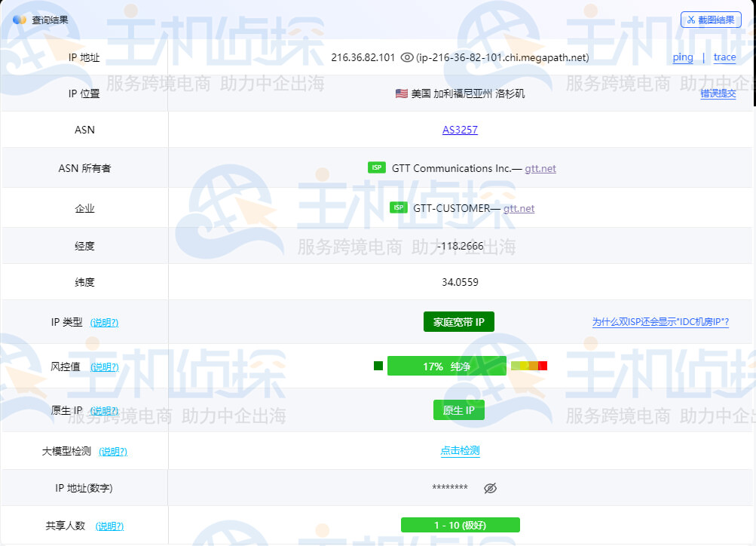Click the green 17% 纯净 progress bar
The width and height of the screenshot is (756, 546).
(447, 365)
